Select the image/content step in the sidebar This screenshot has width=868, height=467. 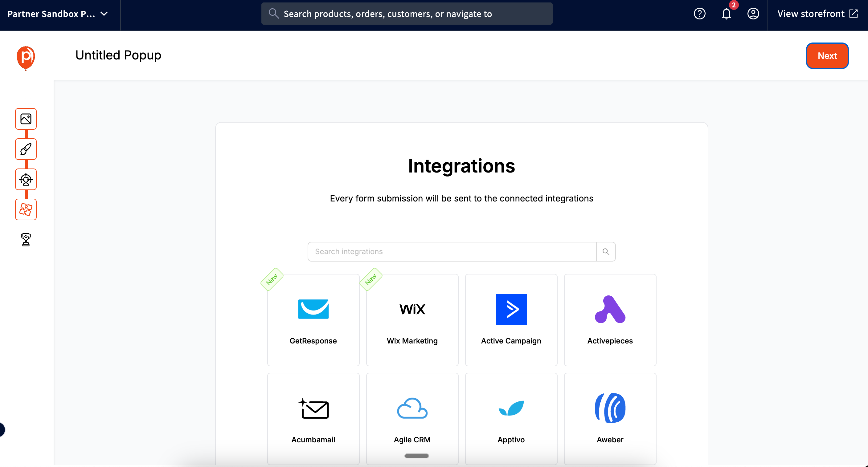click(x=26, y=119)
